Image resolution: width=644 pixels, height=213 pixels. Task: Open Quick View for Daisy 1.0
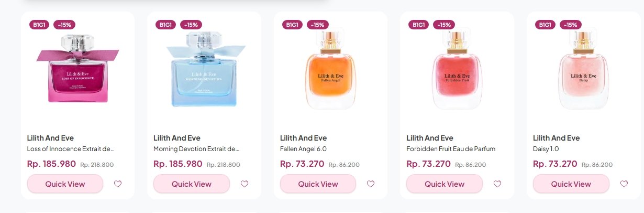(x=571, y=184)
